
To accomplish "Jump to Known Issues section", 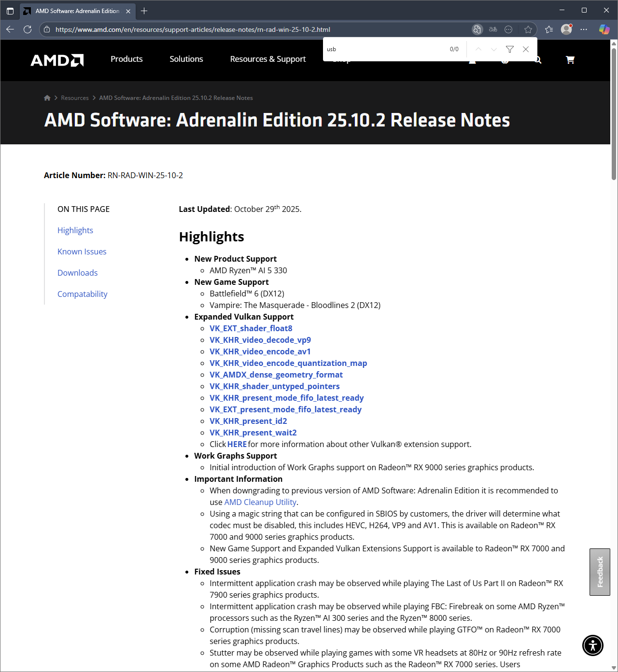I will [x=82, y=252].
